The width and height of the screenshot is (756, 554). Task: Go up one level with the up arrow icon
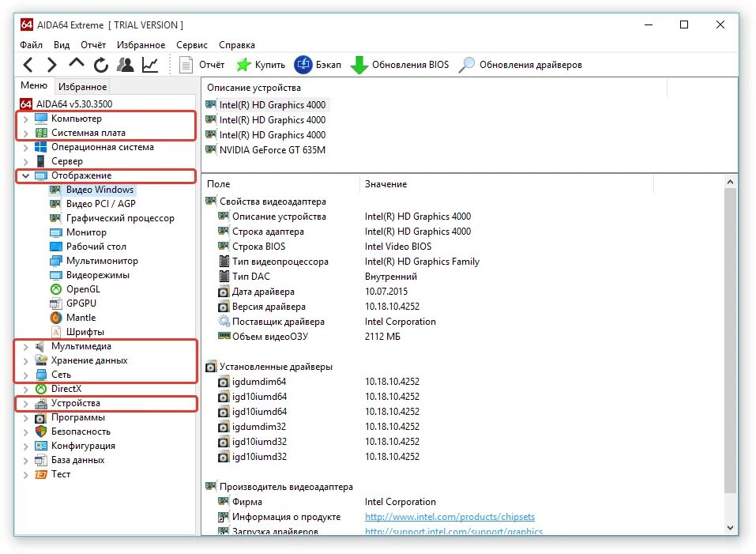tap(76, 63)
